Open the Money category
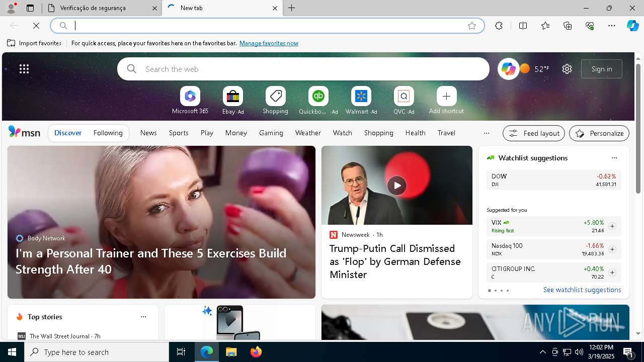The width and height of the screenshot is (644, 362). 236,133
